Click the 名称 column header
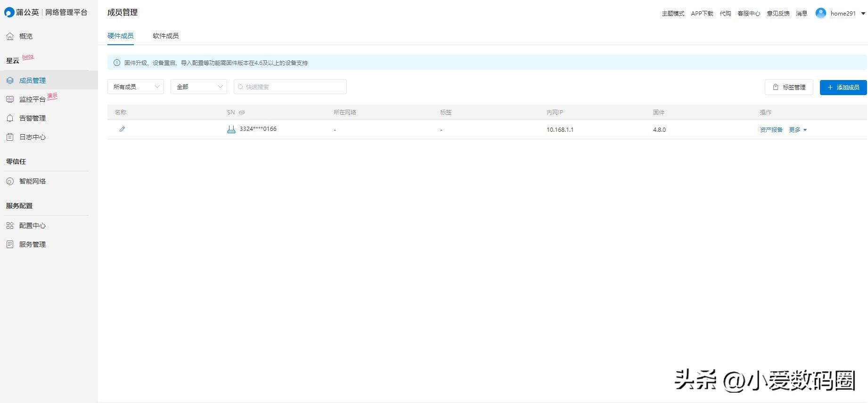Screen dimensions: 868x403 pos(121,113)
